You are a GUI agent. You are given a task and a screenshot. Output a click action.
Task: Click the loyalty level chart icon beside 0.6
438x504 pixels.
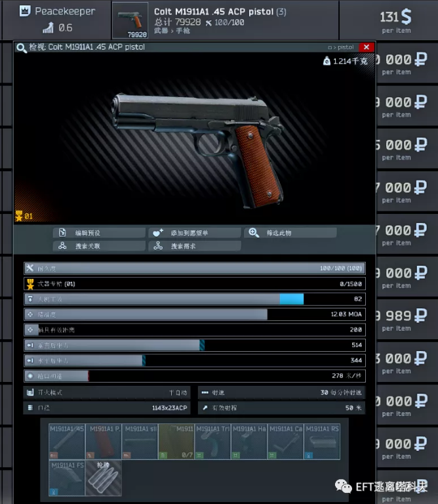click(48, 28)
